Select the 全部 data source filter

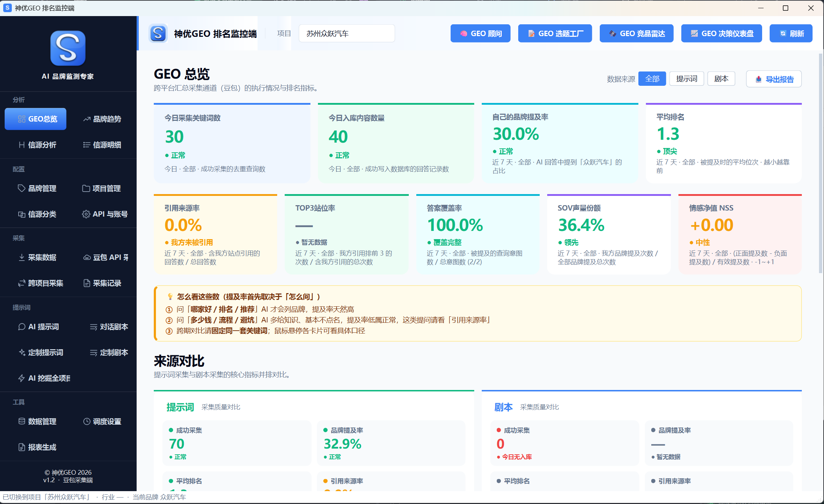coord(652,79)
